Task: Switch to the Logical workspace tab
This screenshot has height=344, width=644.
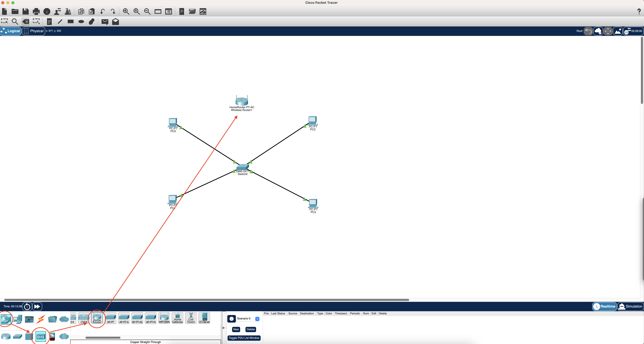Action: pyautogui.click(x=10, y=31)
